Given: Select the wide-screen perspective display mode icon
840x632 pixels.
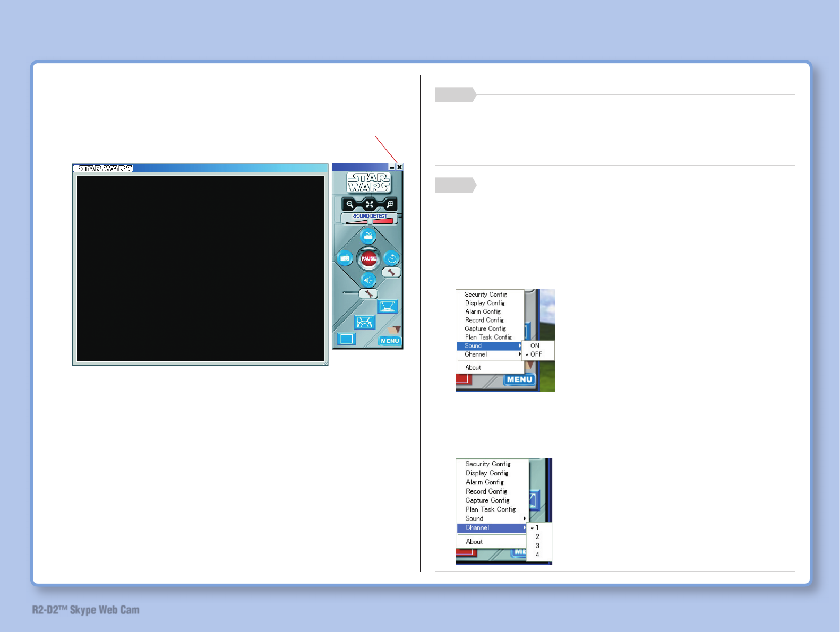Looking at the screenshot, I should 388,307.
